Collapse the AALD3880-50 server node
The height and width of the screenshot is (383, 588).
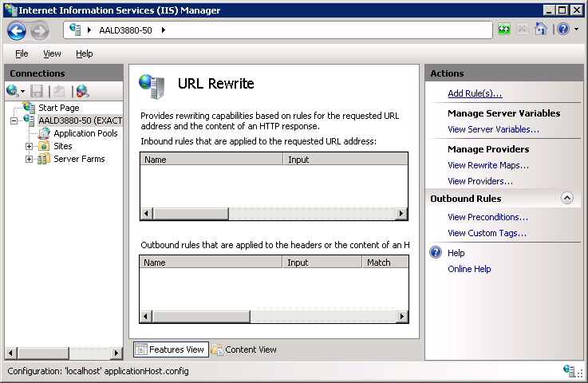tap(14, 120)
